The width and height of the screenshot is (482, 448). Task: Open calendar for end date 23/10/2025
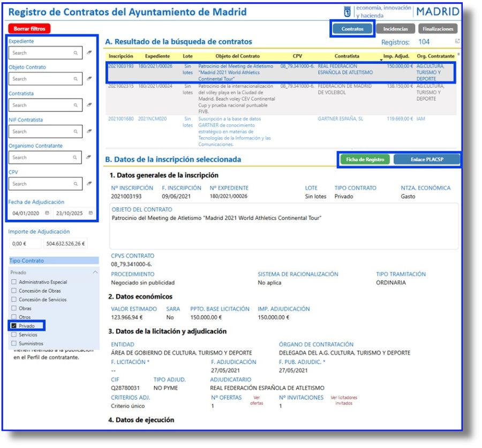pos(91,213)
